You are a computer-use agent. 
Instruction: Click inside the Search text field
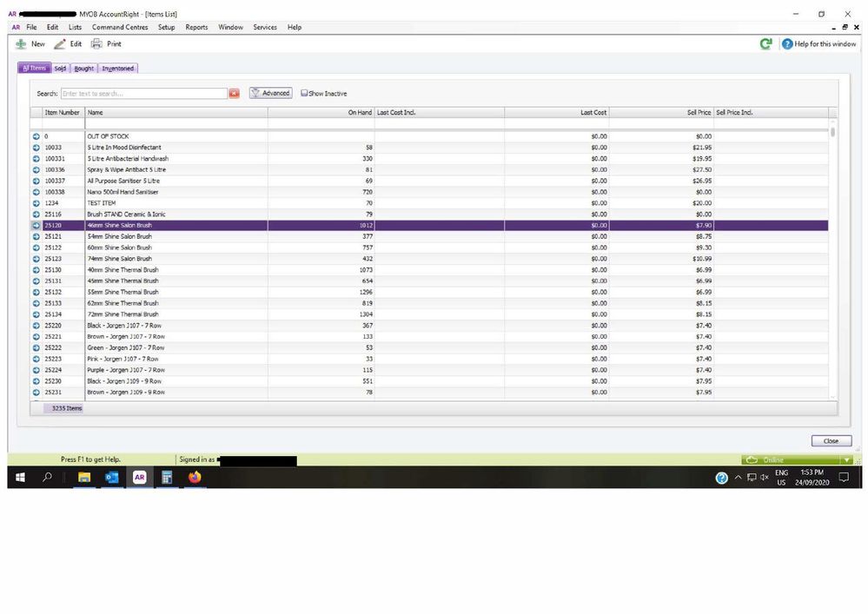click(143, 94)
